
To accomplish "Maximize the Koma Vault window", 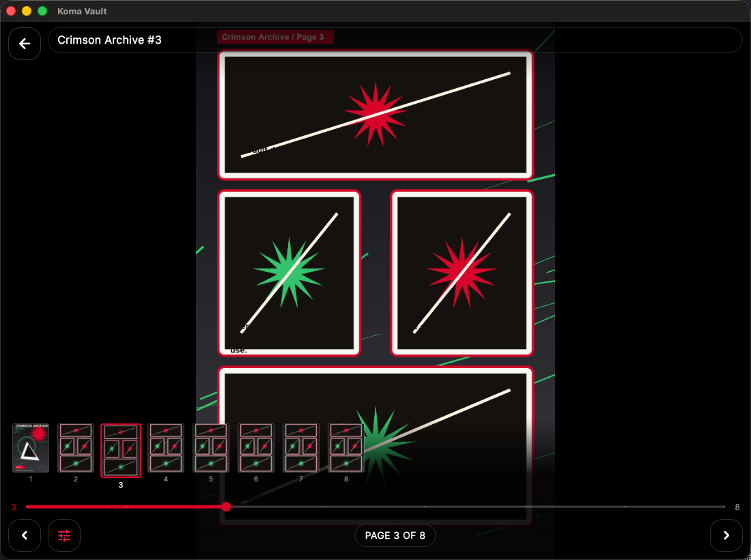I will 42,11.
